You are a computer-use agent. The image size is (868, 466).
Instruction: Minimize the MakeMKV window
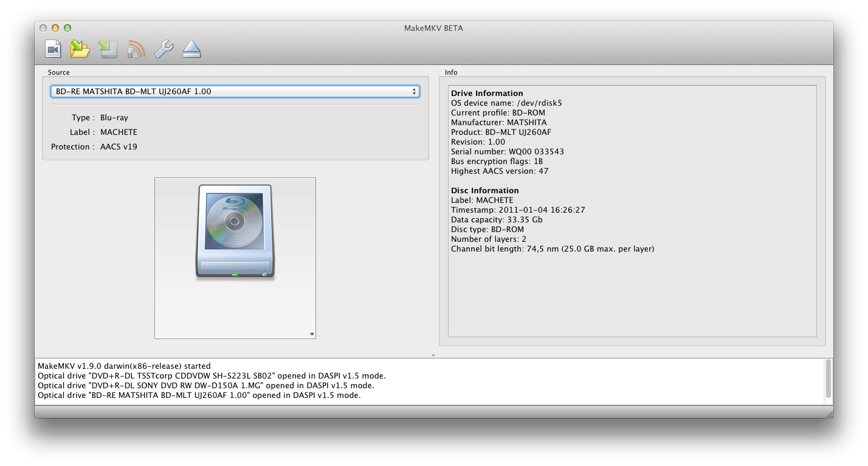[x=55, y=28]
